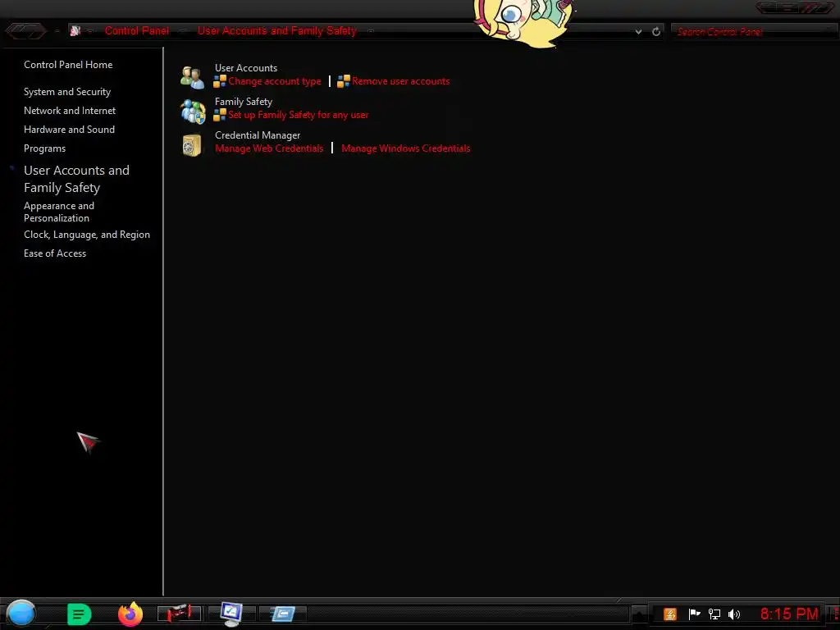
Task: Open Network and Internet category
Action: (x=70, y=111)
